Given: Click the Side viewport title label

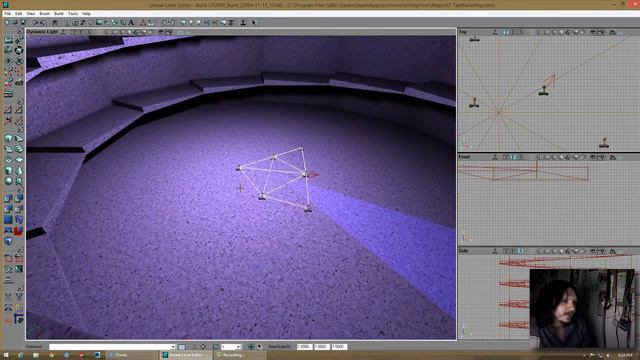Looking at the screenshot, I should [x=463, y=251].
